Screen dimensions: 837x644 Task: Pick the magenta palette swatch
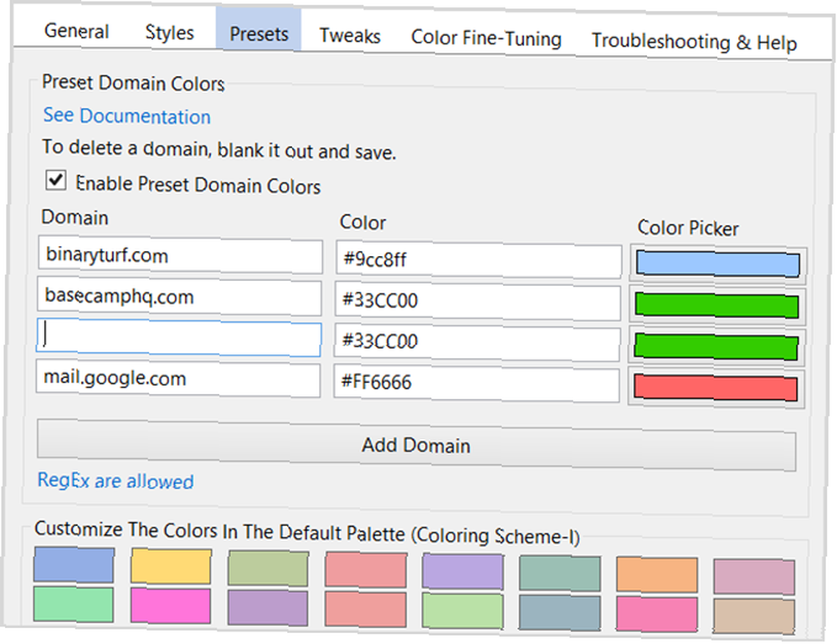coord(170,606)
